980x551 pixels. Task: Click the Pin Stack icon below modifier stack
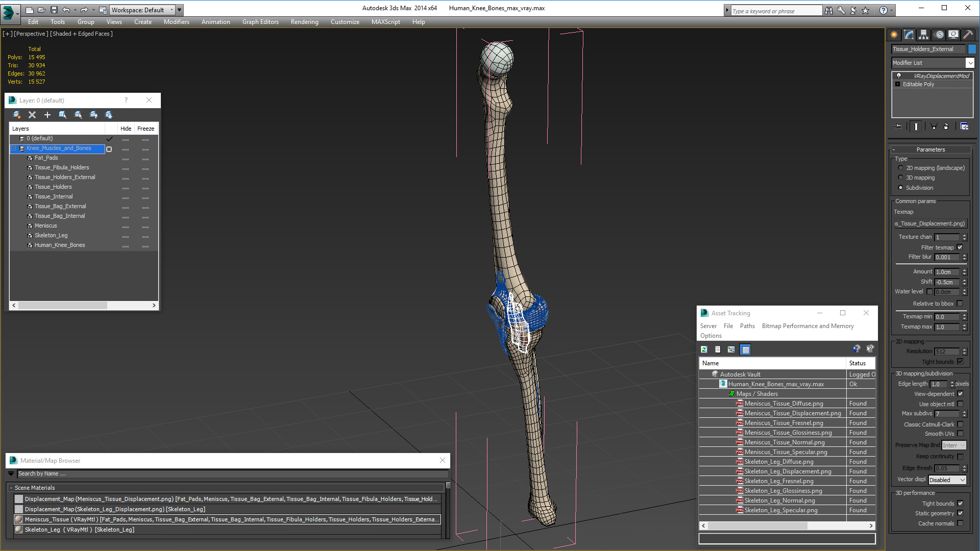(x=898, y=127)
